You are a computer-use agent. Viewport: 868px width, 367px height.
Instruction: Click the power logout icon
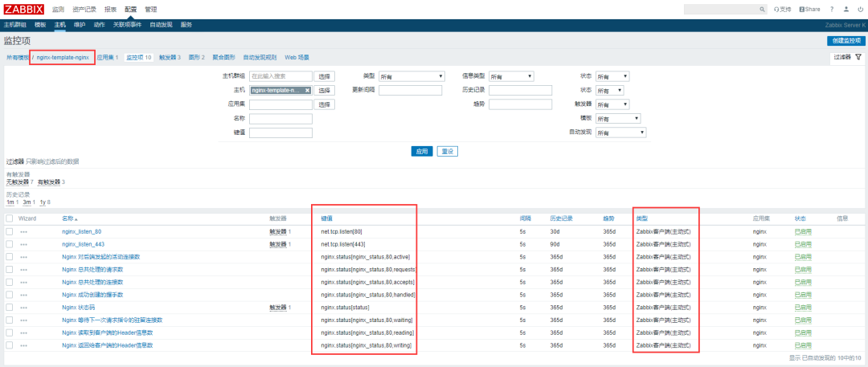[x=860, y=10]
